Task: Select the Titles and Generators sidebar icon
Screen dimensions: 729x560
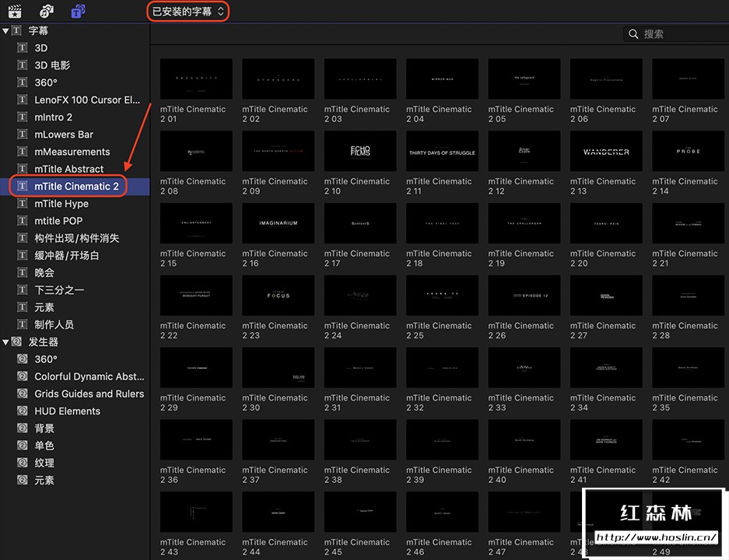Action: [78, 11]
